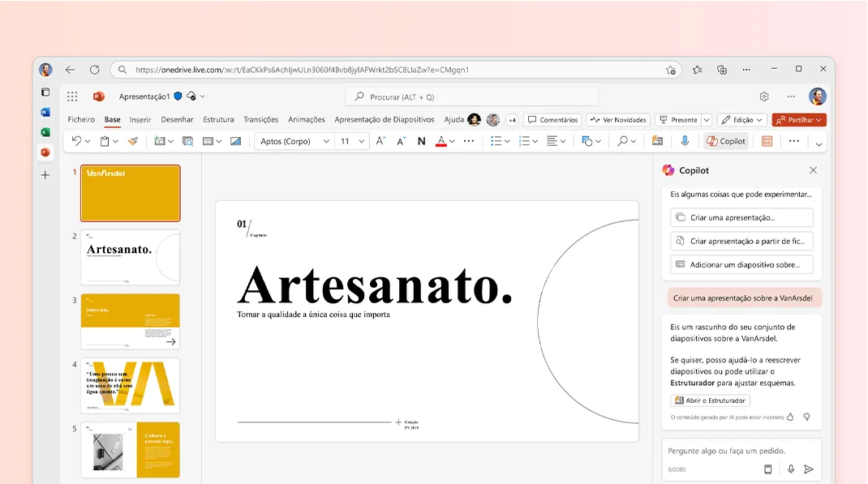The width and height of the screenshot is (868, 484).
Task: Open the Undo history dropdown arrow
Action: 88,142
